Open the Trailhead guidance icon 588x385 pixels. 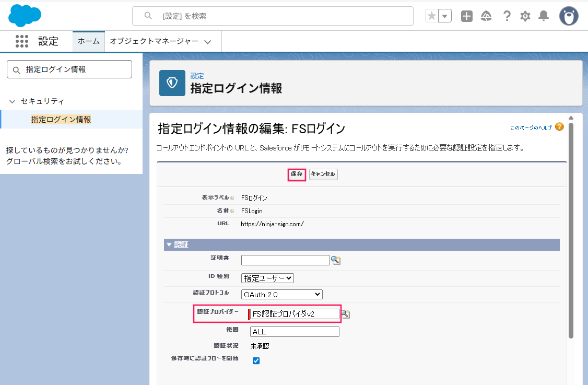tap(486, 16)
